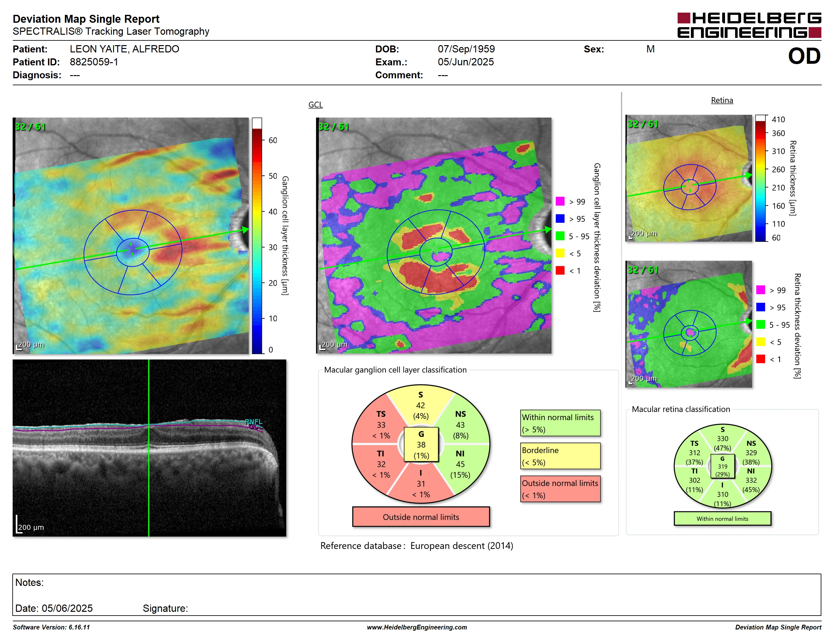Click the retina sector S value 330
The width and height of the screenshot is (834, 644).
(x=722, y=439)
